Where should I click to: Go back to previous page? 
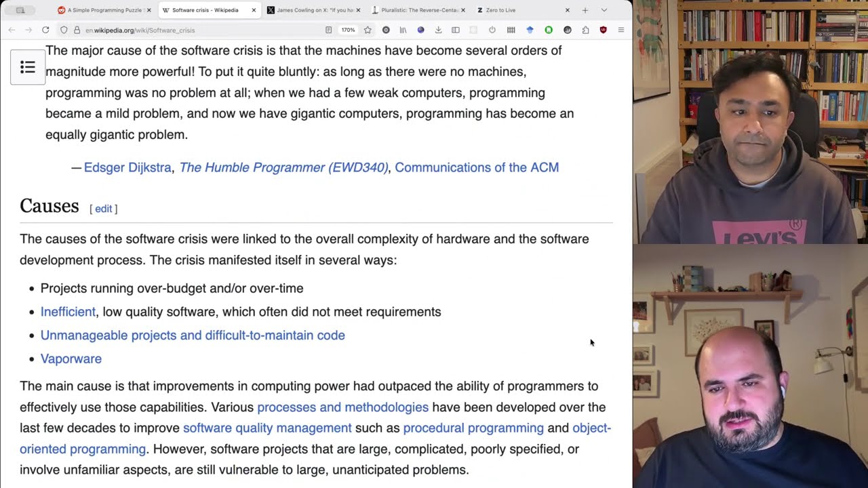12,30
